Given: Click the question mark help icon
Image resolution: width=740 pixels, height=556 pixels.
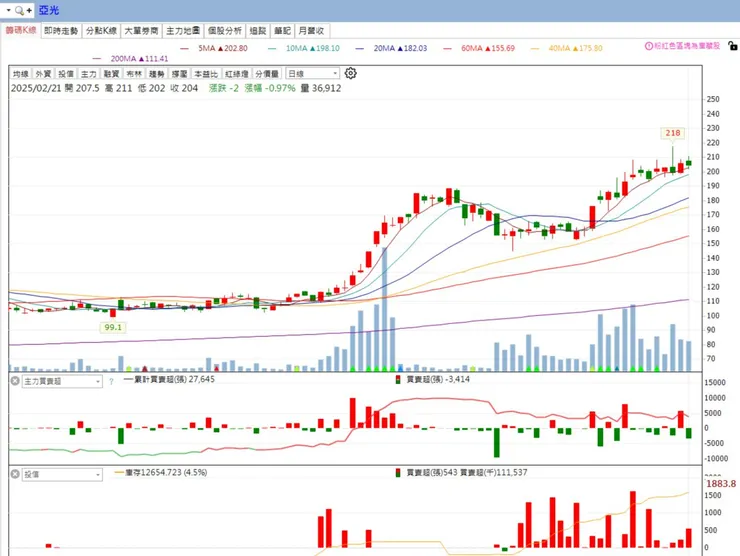Looking at the screenshot, I should click(x=111, y=381).
